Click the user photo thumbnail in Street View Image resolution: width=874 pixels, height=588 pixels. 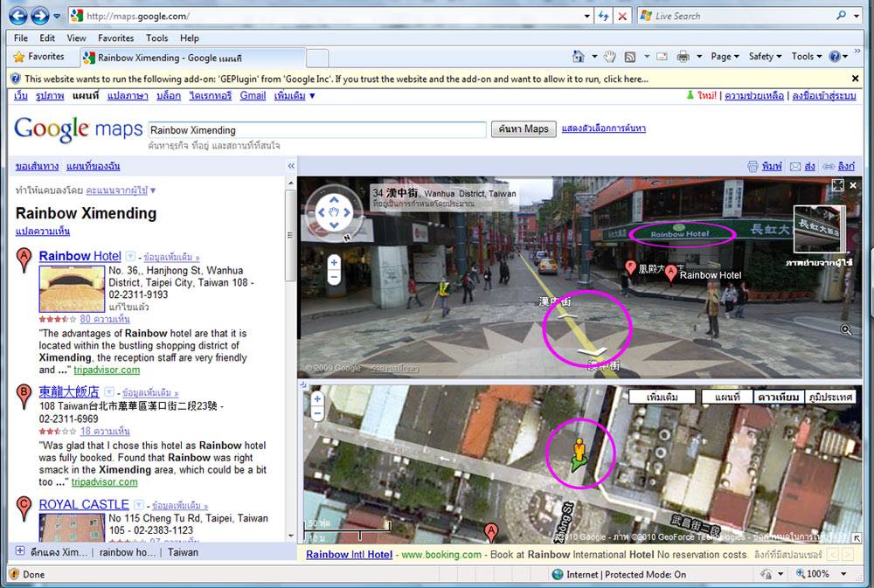click(818, 229)
